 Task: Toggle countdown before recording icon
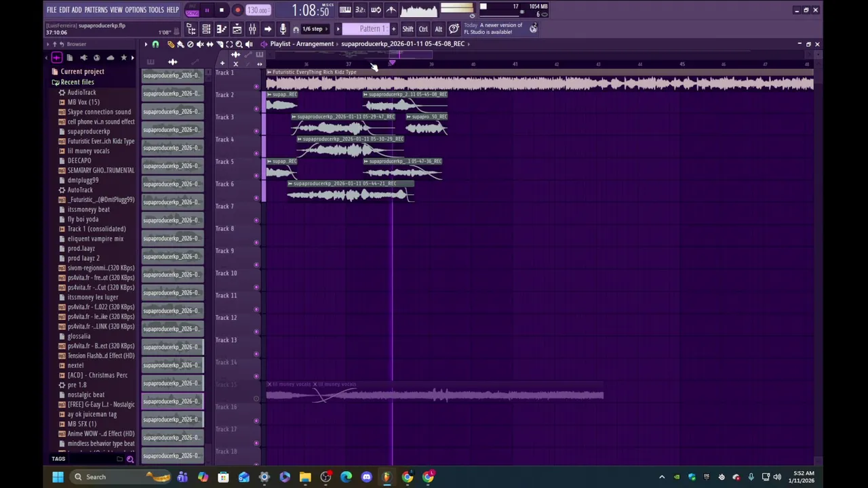coord(361,10)
